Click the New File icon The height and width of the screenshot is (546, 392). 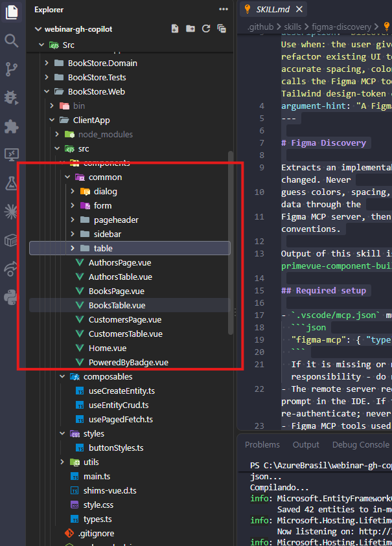[175, 29]
